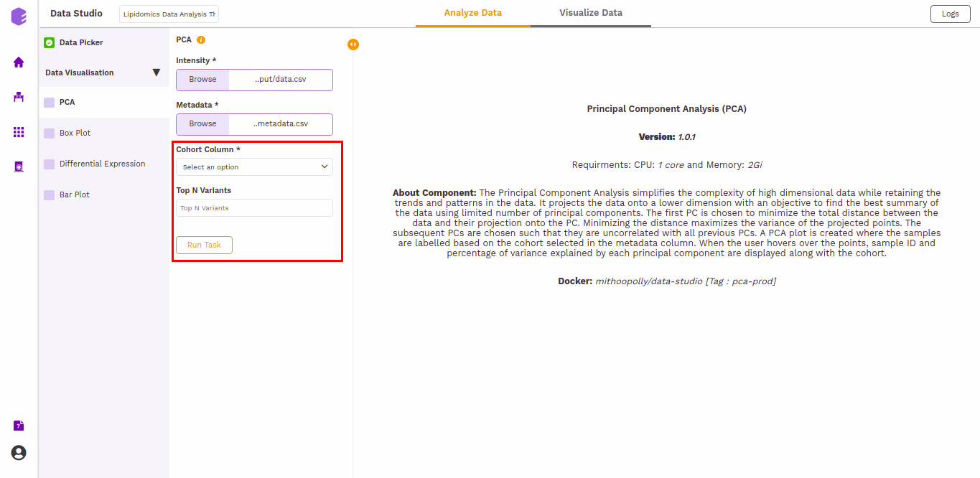Click the Intensity file path ..put/data.csv
Viewport: 980px width, 478px height.
tap(281, 80)
